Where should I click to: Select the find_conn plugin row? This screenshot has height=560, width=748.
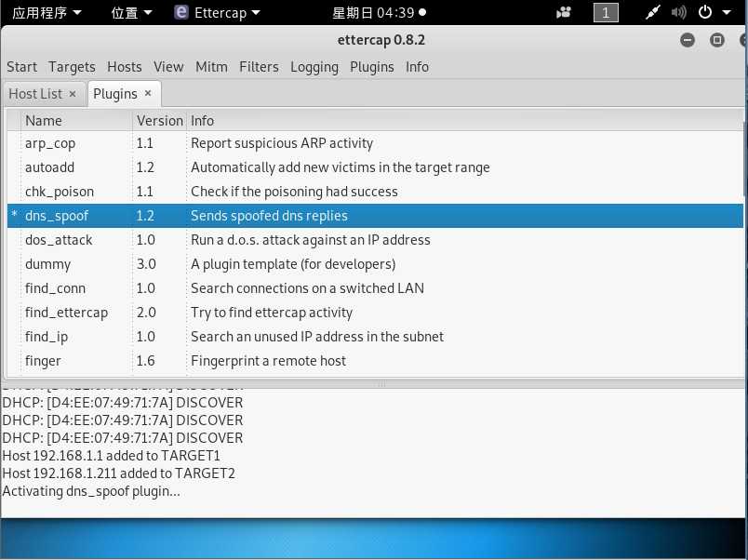tap(375, 288)
